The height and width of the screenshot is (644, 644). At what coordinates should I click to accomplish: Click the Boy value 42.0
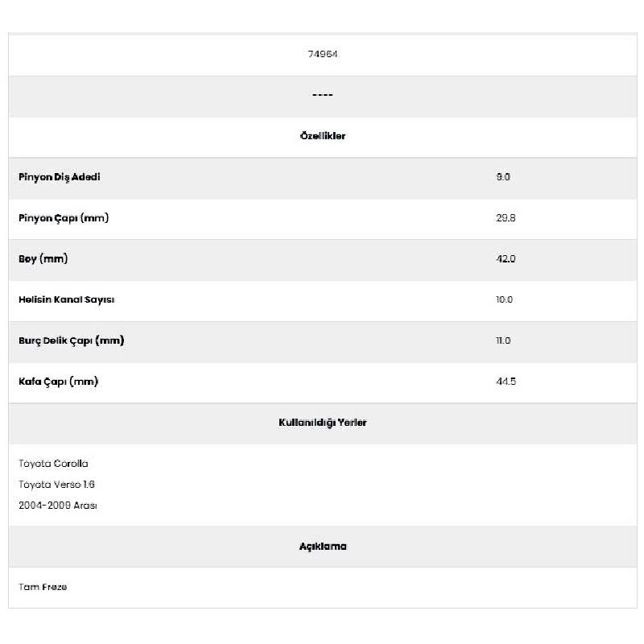(x=506, y=258)
